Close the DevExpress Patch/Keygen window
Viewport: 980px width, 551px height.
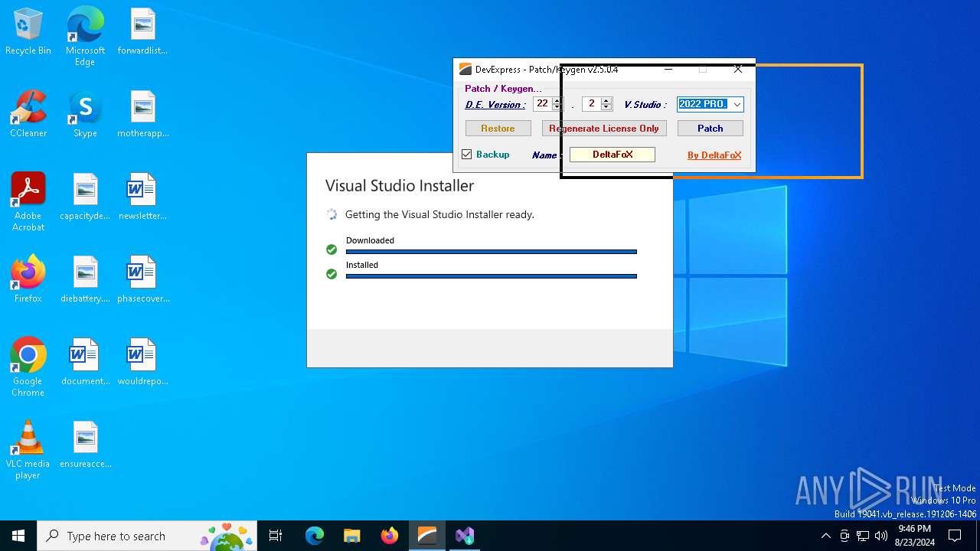737,69
